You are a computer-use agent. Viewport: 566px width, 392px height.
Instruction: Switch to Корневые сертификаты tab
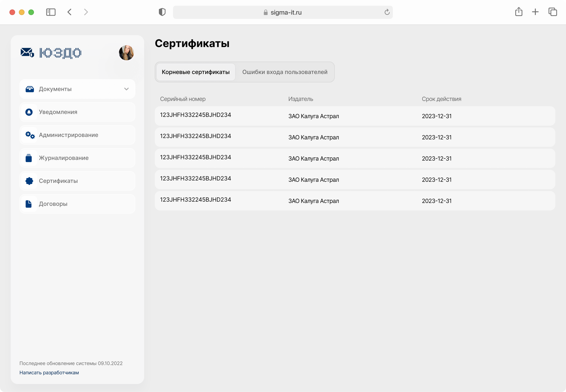coord(196,72)
